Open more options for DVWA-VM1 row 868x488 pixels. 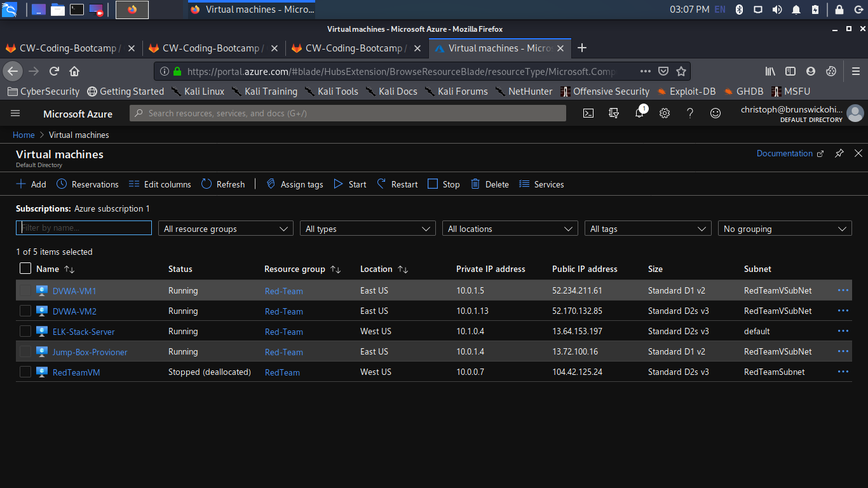(843, 290)
